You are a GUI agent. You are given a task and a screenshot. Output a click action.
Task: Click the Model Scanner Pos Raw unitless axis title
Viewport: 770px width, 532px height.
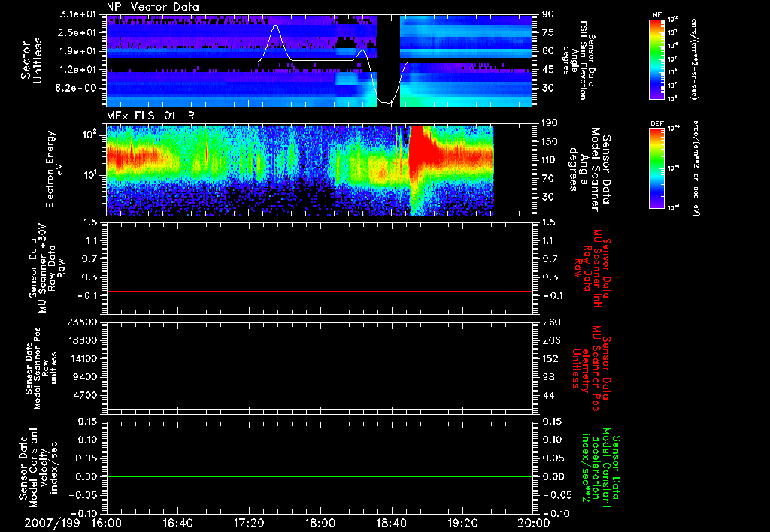pyautogui.click(x=41, y=368)
